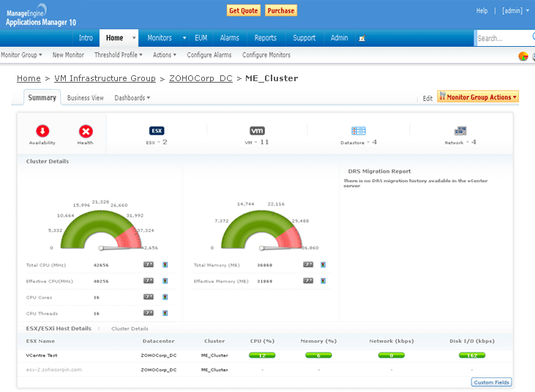The height and width of the screenshot is (392, 535).
Task: Click VCentre Test Memory 6 percent bar
Action: click(318, 355)
